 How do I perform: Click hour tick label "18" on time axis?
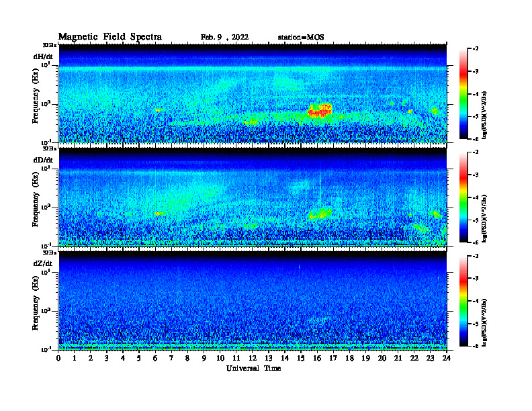(x=349, y=359)
